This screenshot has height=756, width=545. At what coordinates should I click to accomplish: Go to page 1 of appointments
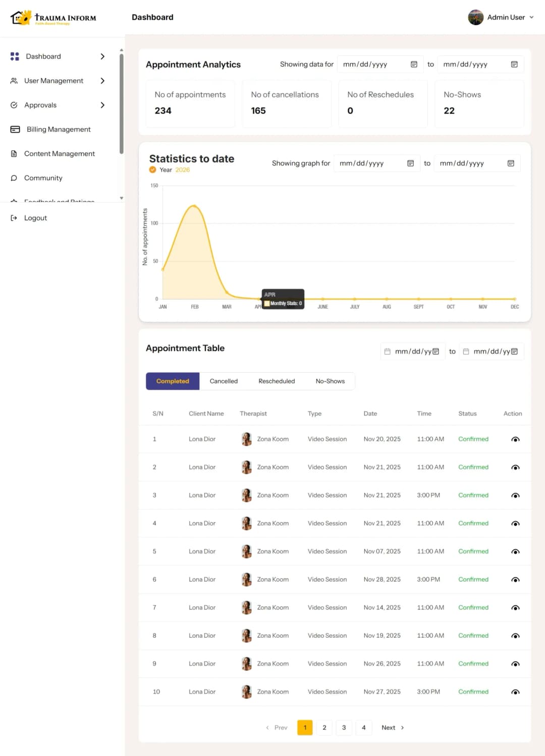click(x=305, y=728)
